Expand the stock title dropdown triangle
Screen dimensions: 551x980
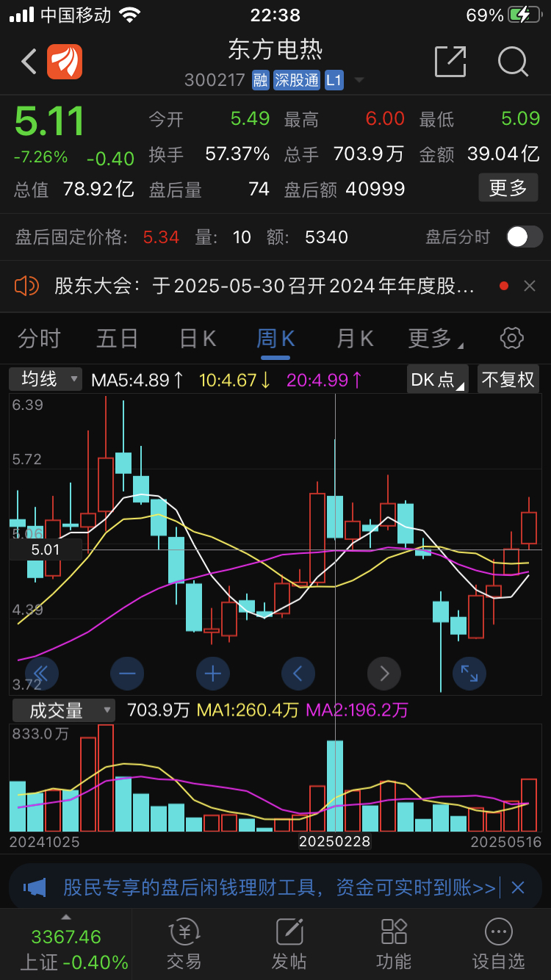pos(359,80)
